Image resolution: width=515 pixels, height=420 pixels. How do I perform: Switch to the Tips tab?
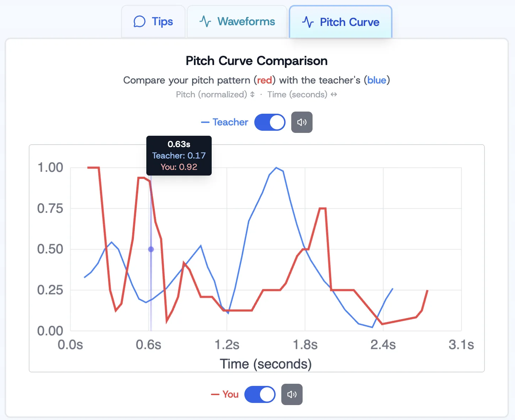[x=153, y=21]
